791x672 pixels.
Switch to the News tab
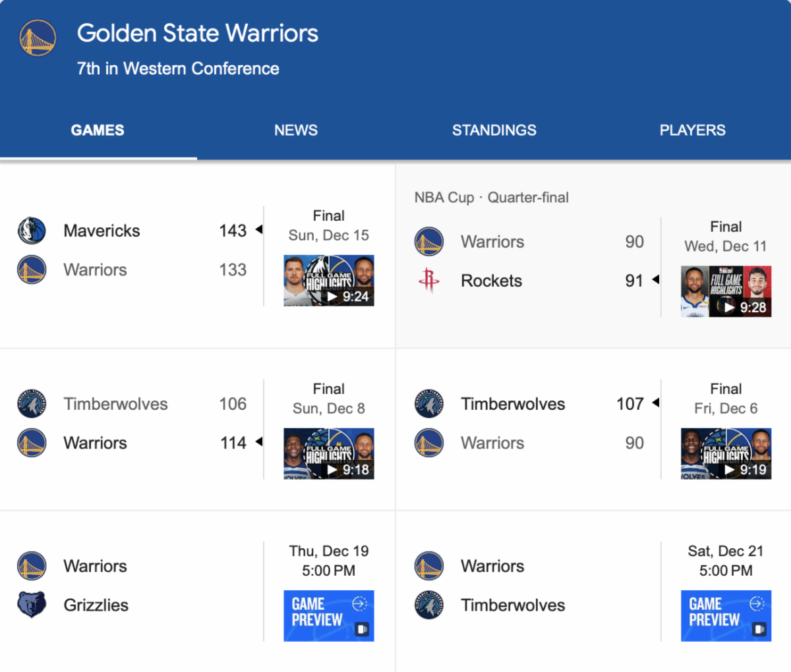pyautogui.click(x=296, y=130)
